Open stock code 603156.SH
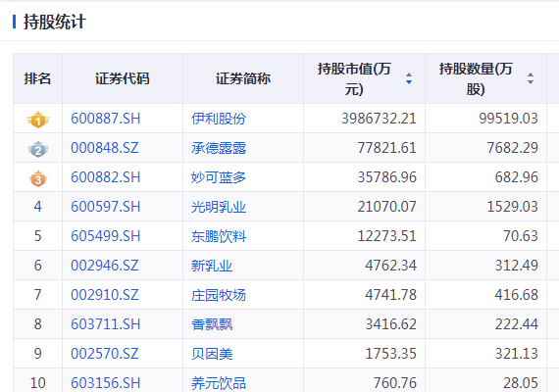 point(106,383)
